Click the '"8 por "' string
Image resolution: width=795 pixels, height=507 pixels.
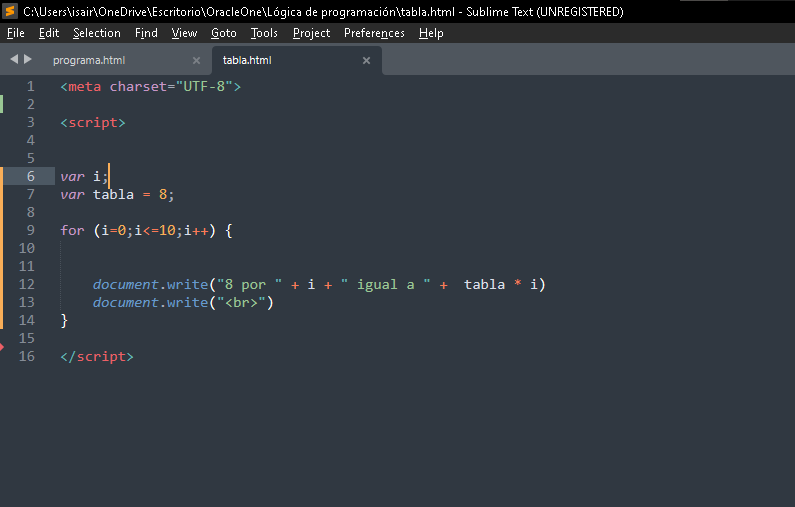(249, 284)
